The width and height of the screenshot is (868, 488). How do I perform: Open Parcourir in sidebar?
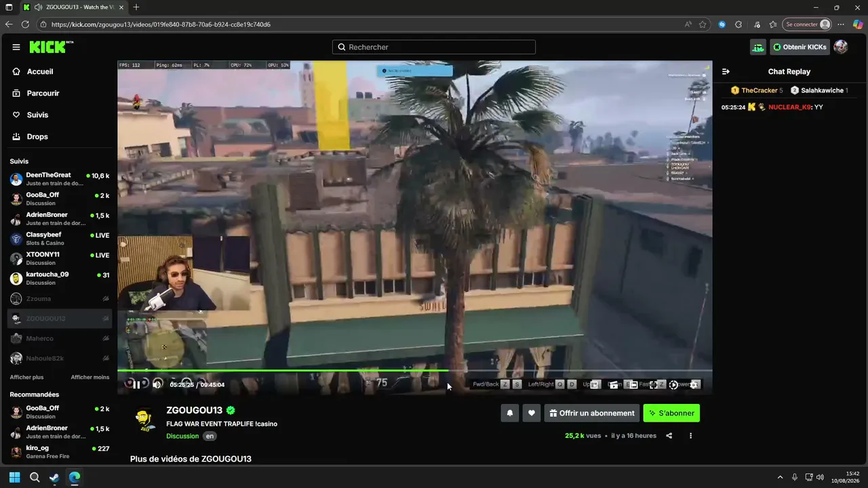[36, 94]
